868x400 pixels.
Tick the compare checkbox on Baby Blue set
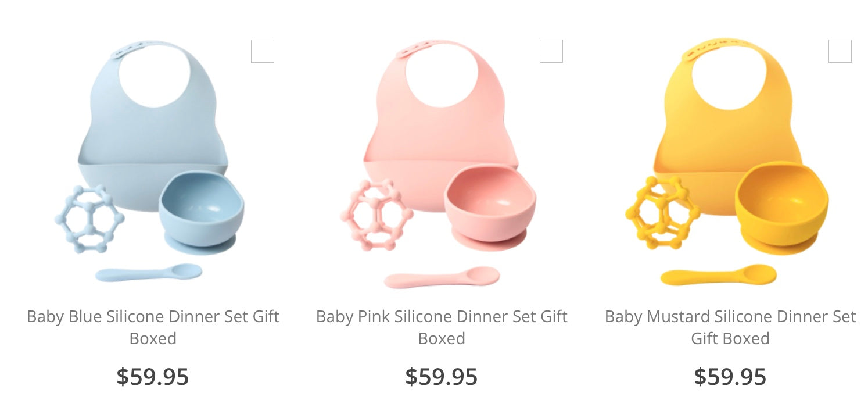click(x=263, y=51)
